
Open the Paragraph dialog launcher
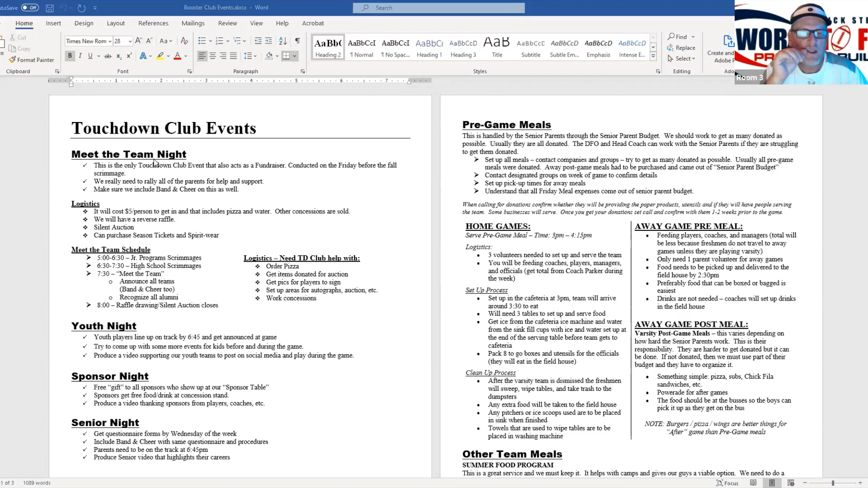click(302, 71)
